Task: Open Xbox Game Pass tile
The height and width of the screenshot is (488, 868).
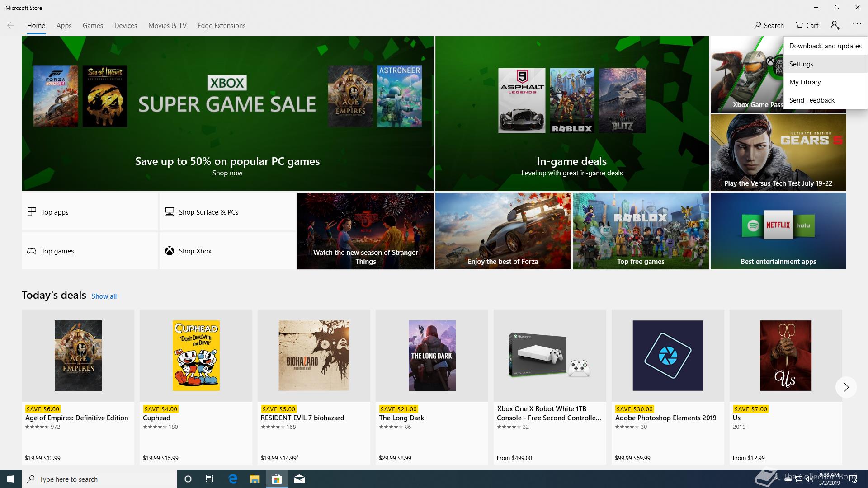Action: pyautogui.click(x=746, y=75)
